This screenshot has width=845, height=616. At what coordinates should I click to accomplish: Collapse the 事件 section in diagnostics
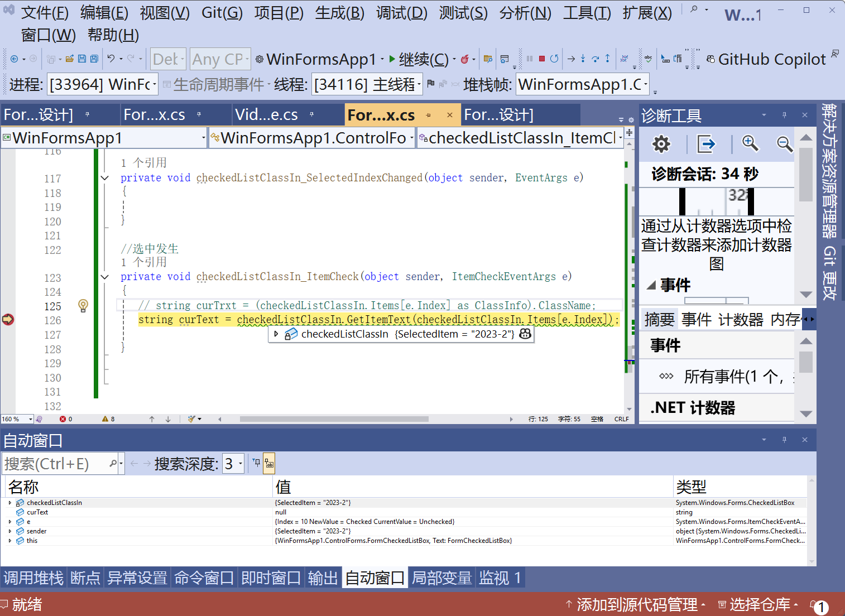click(x=651, y=285)
